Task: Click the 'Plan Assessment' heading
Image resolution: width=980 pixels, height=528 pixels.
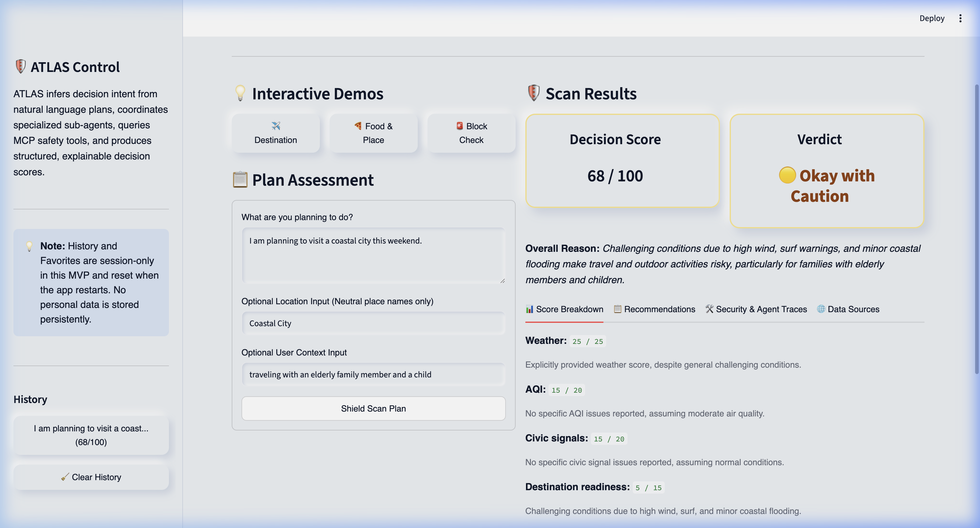Action: click(313, 180)
